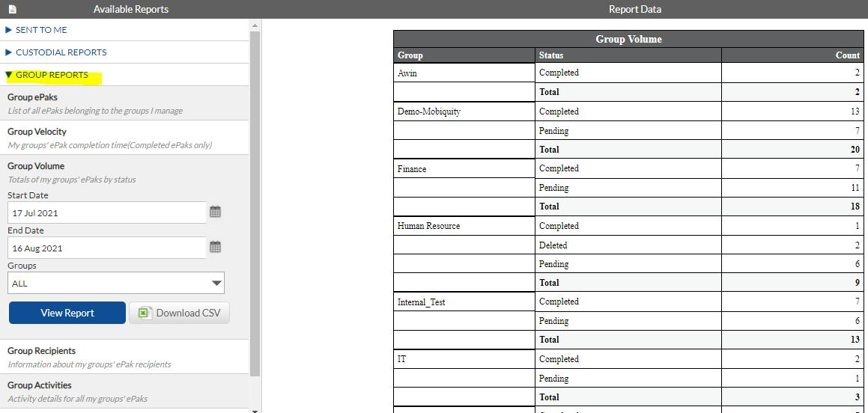Click the Total count 9 for Human Resource
This screenshot has height=413, width=868.
[x=792, y=283]
